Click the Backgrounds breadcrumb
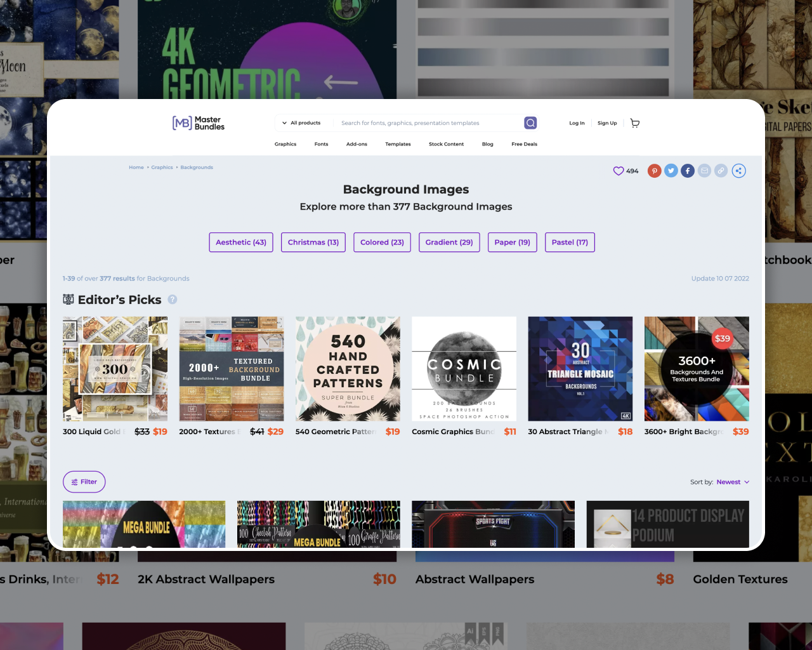Viewport: 812px width, 650px height. pos(197,168)
